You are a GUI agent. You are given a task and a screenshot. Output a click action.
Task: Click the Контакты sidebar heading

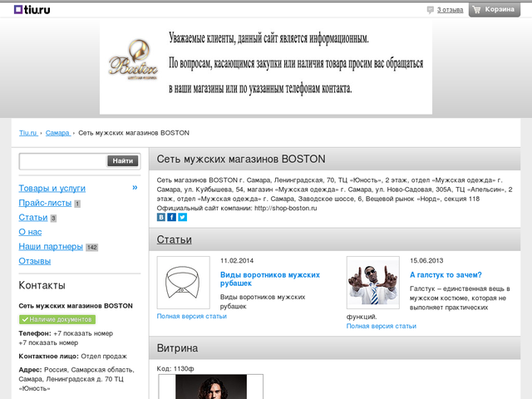point(42,285)
